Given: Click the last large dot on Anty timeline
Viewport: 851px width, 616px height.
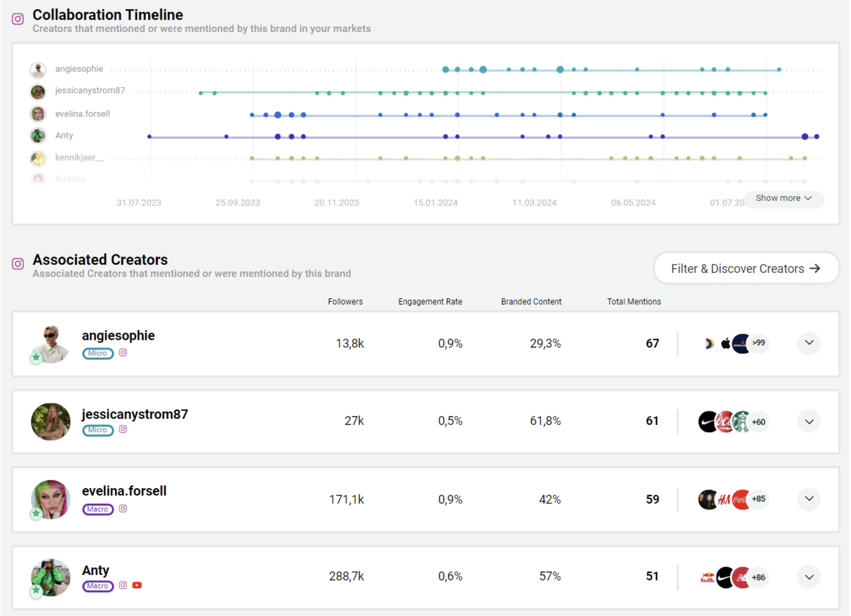Looking at the screenshot, I should coord(805,136).
